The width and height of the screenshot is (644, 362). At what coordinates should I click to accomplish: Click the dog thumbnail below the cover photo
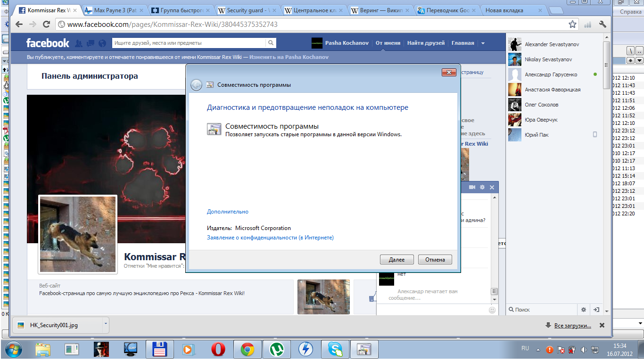pyautogui.click(x=323, y=297)
